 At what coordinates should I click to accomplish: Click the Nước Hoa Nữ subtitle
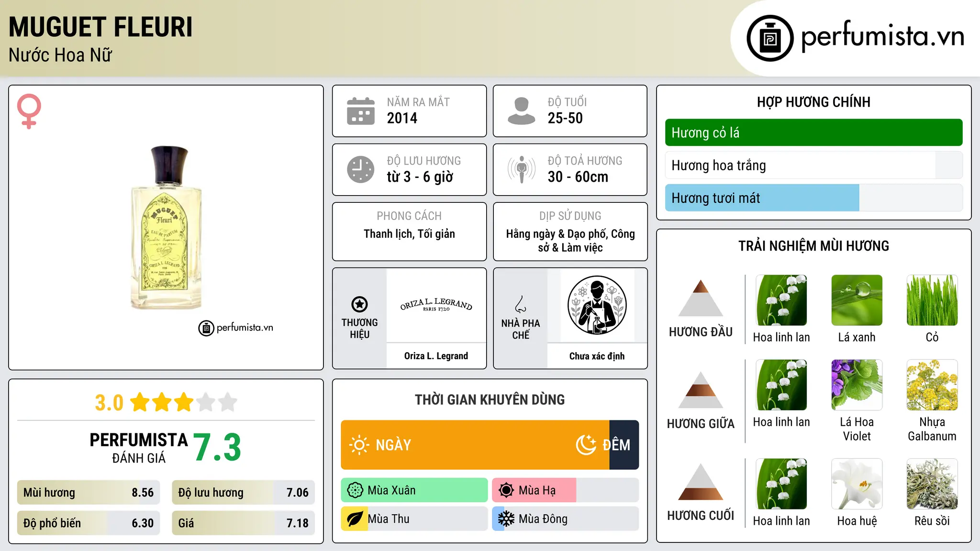click(x=60, y=55)
